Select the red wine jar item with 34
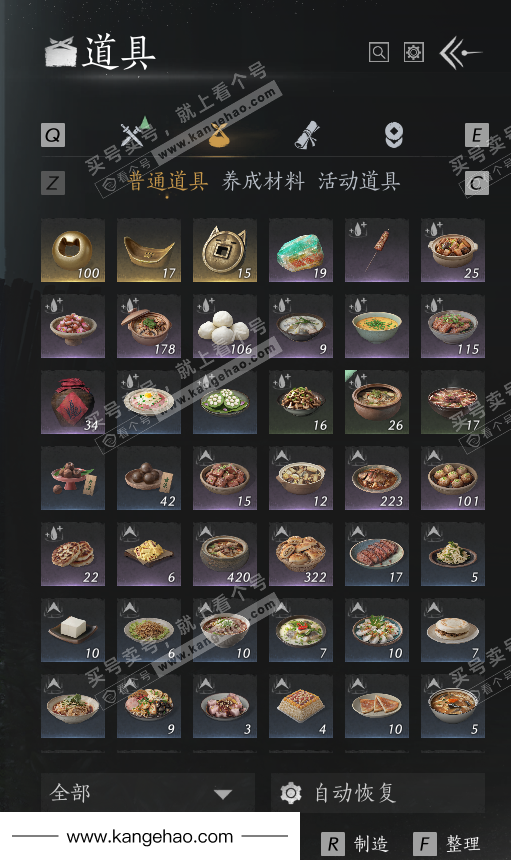511x860 pixels. (73, 402)
